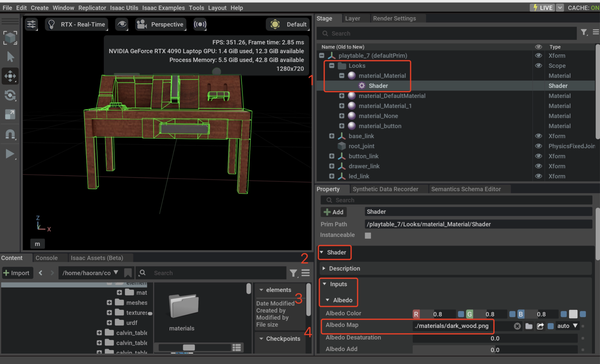Click the viewport eye display options icon
Image resolution: width=600 pixels, height=364 pixels.
coord(122,24)
